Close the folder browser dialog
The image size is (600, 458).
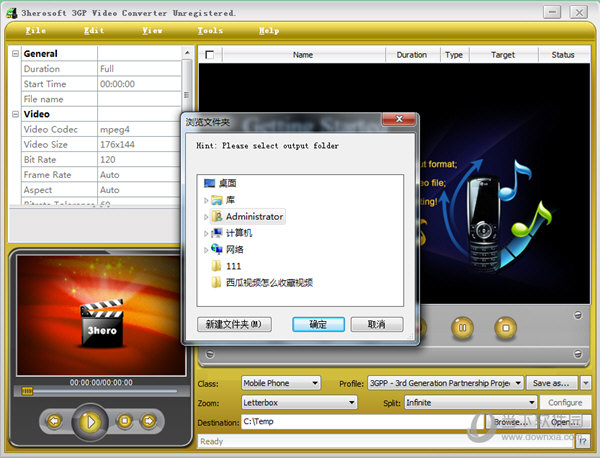pos(399,119)
